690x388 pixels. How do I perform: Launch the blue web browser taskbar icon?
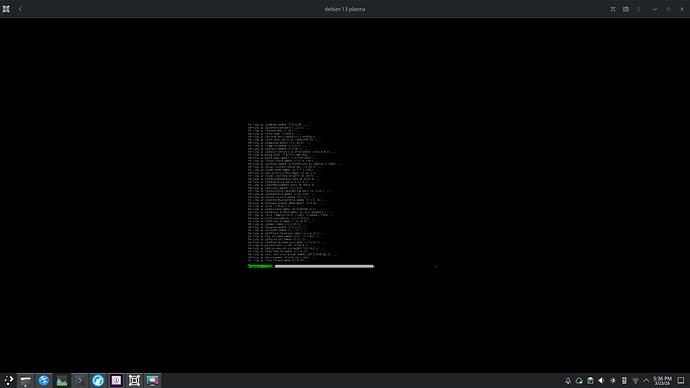click(x=98, y=380)
